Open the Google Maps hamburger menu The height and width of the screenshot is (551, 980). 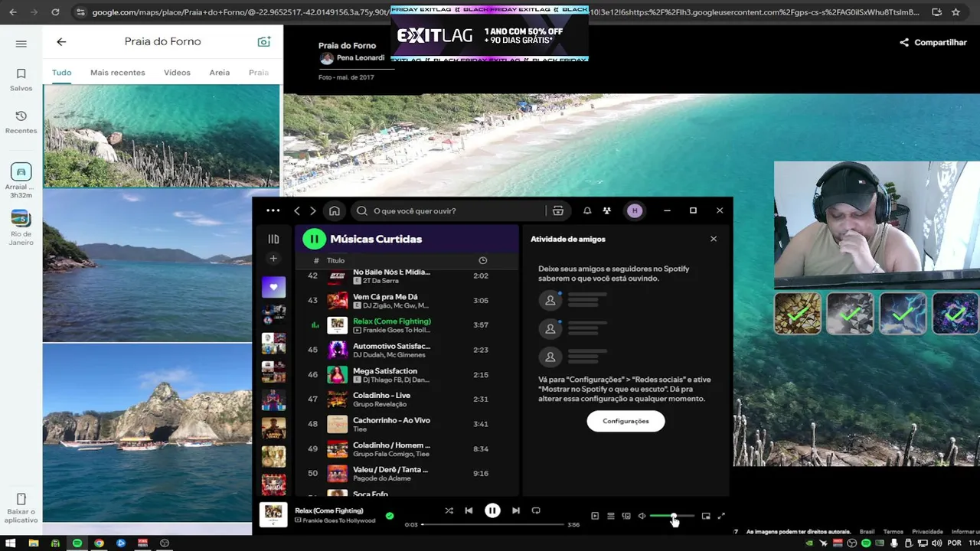pyautogui.click(x=21, y=44)
